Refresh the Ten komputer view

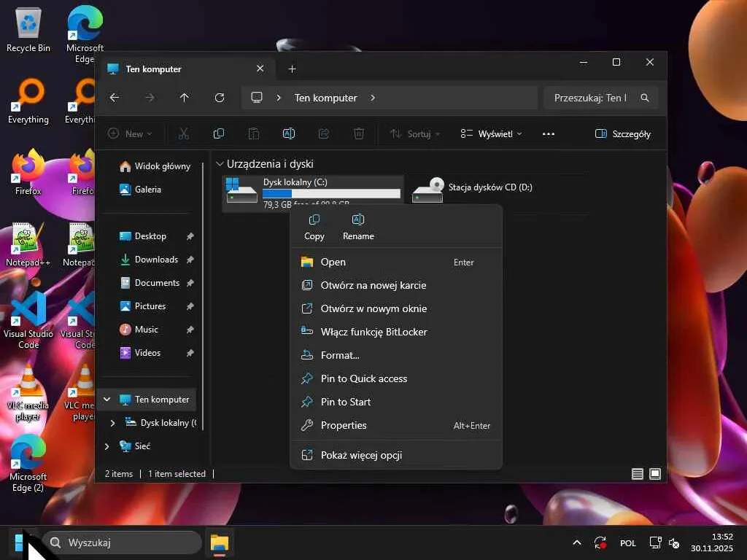tap(220, 98)
